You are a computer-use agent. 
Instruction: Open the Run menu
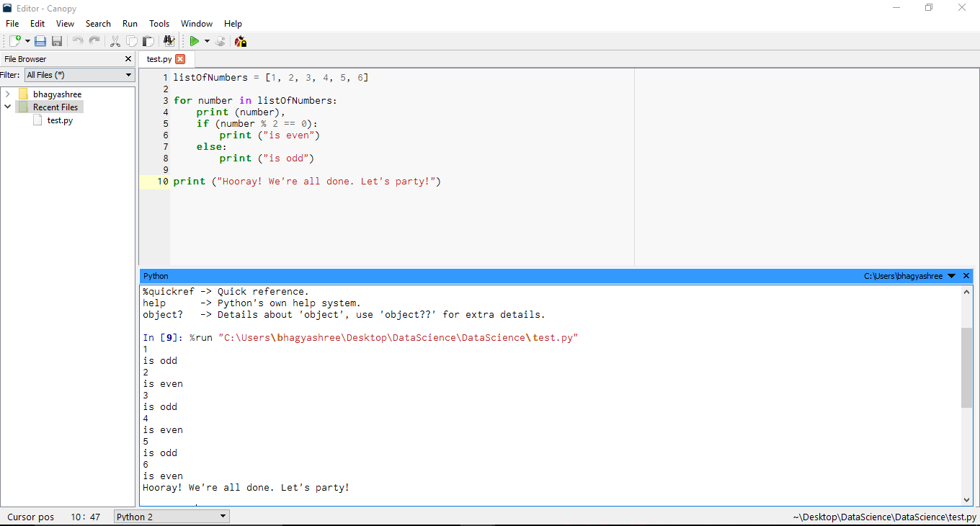[130, 24]
